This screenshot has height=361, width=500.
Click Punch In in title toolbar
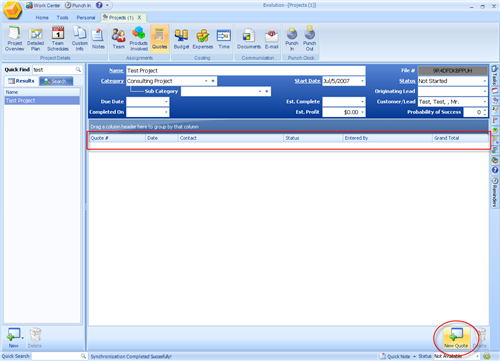point(78,5)
